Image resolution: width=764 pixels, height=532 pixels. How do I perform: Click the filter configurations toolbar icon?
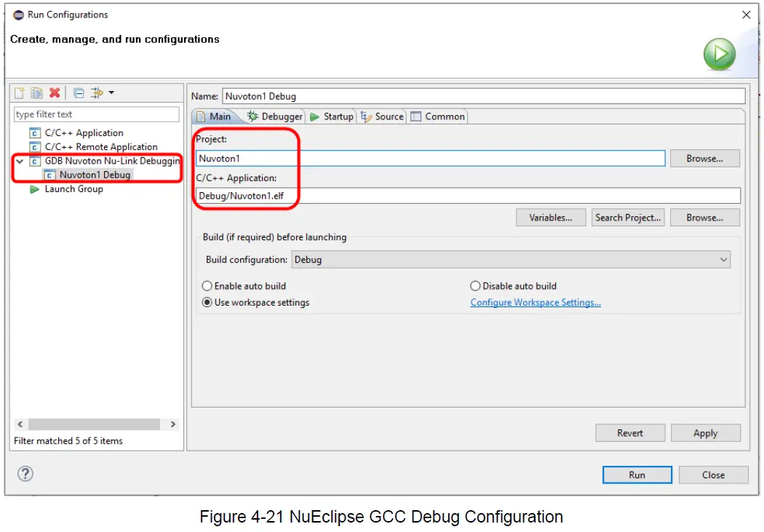pos(97,92)
